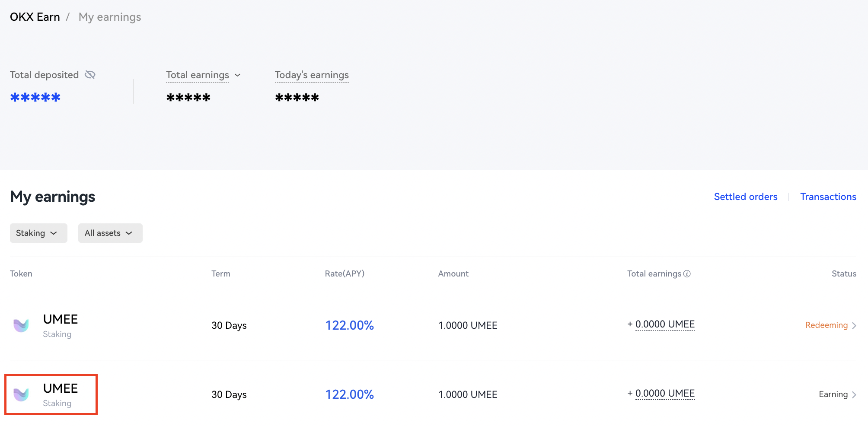Image resolution: width=868 pixels, height=426 pixels.
Task: Click the UMEE token icon in Redeeming row
Action: (21, 325)
